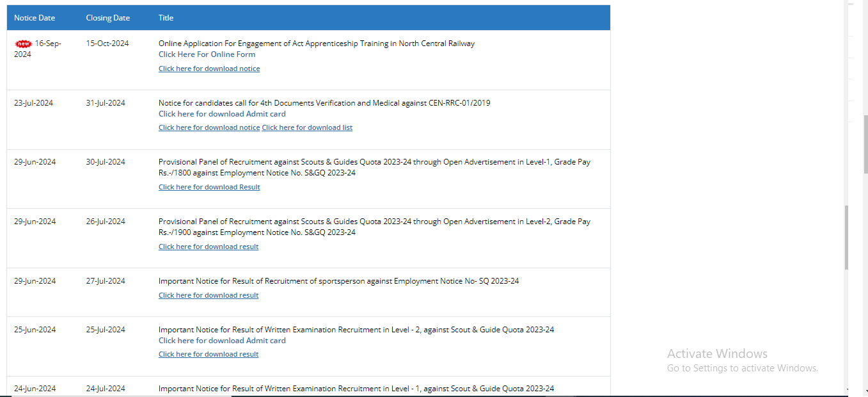The image size is (868, 397).
Task: Download result for sportsperson recruitment notice
Action: (x=209, y=295)
